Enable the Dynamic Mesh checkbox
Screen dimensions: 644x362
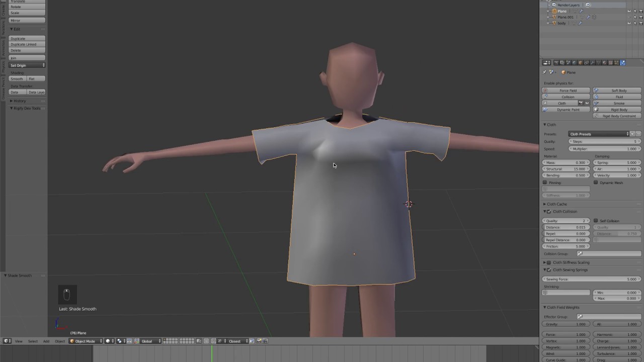(596, 183)
